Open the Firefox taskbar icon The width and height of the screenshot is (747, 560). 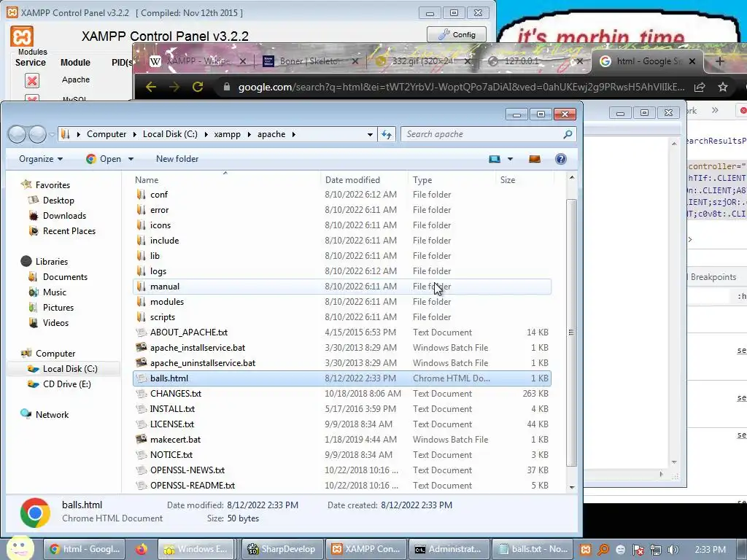[x=141, y=550]
